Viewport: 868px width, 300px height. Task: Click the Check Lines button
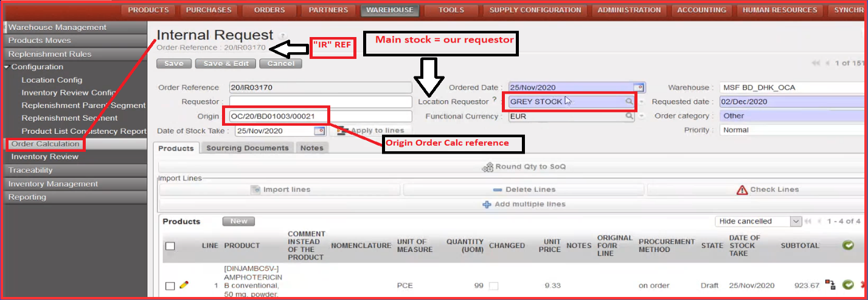pyautogui.click(x=768, y=189)
